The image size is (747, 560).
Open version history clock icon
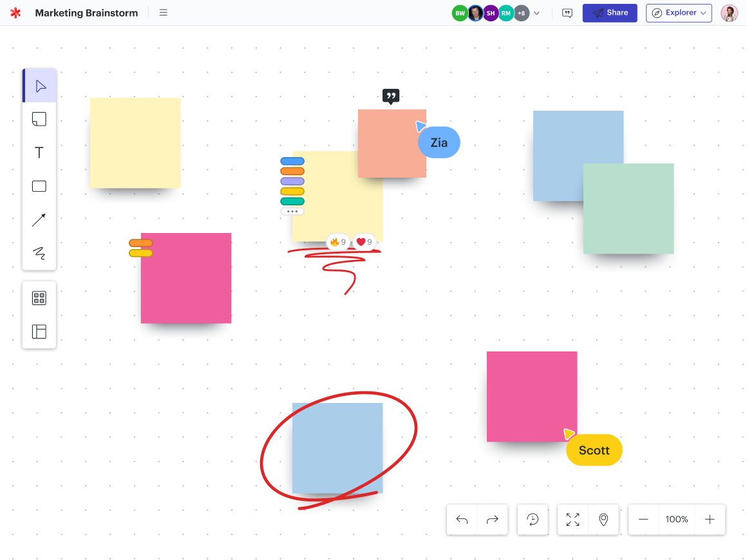[x=533, y=519]
